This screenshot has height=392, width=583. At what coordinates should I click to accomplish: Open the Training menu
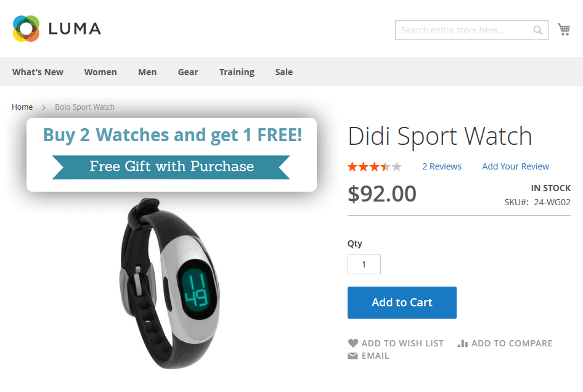pyautogui.click(x=237, y=72)
